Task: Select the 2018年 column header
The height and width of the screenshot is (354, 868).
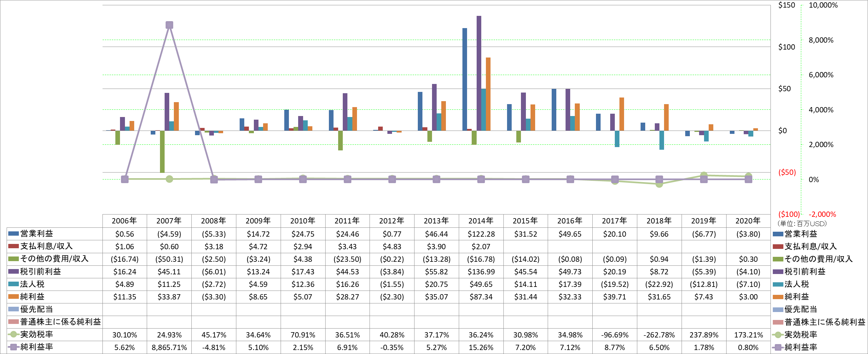Action: 659,221
